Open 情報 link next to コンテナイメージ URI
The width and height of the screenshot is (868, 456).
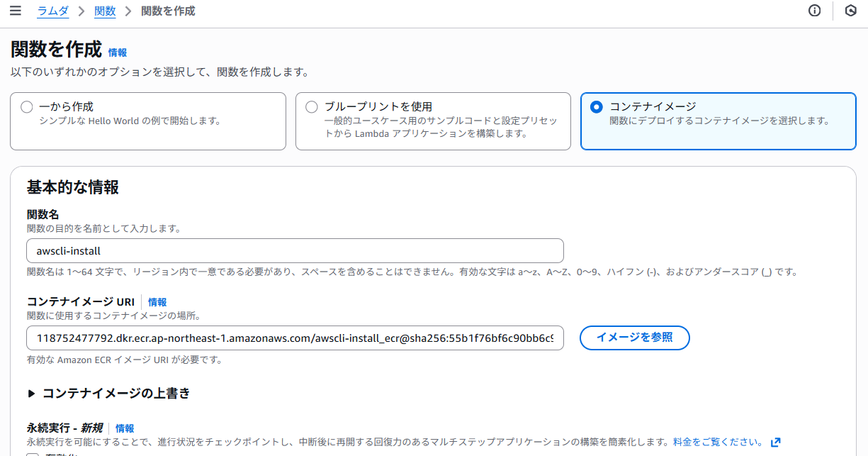(157, 302)
